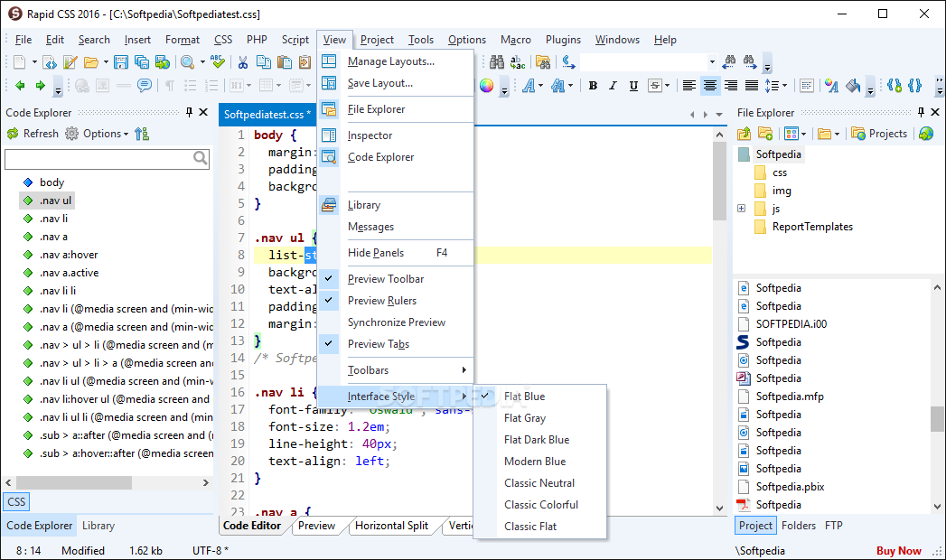Toggle the center align button
This screenshot has height=560, width=946.
pyautogui.click(x=710, y=86)
